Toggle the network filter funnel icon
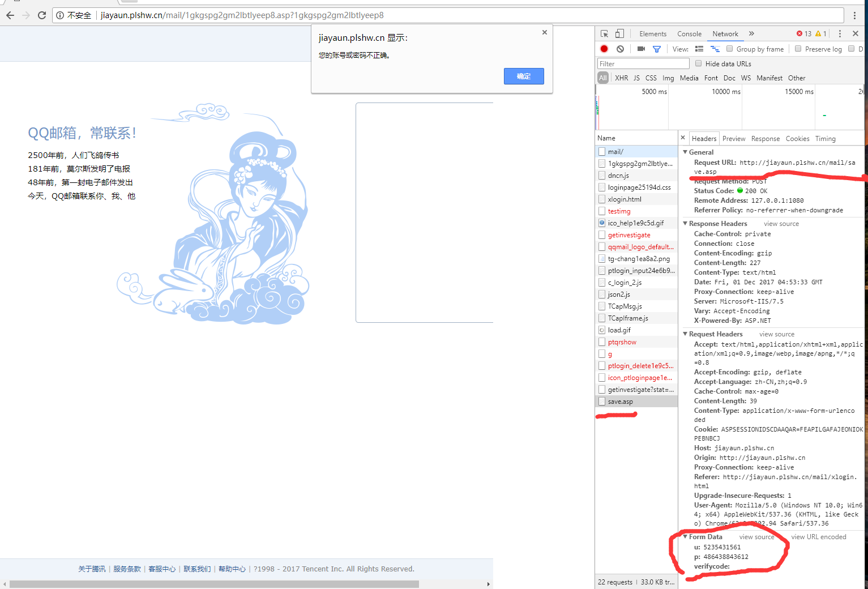The height and width of the screenshot is (589, 868). point(657,49)
